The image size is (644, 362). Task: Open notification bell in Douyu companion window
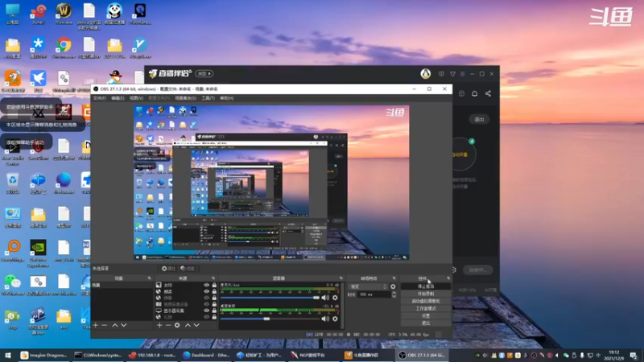(x=474, y=93)
